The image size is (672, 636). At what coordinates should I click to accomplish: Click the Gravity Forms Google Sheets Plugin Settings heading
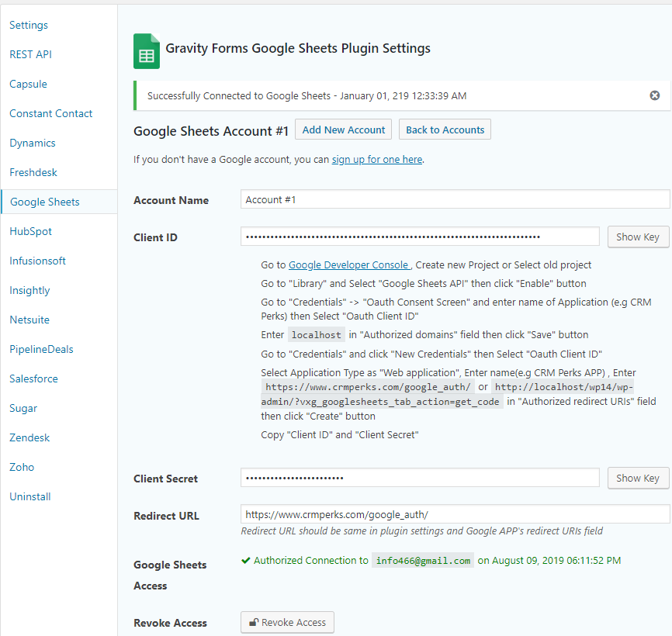tap(298, 48)
